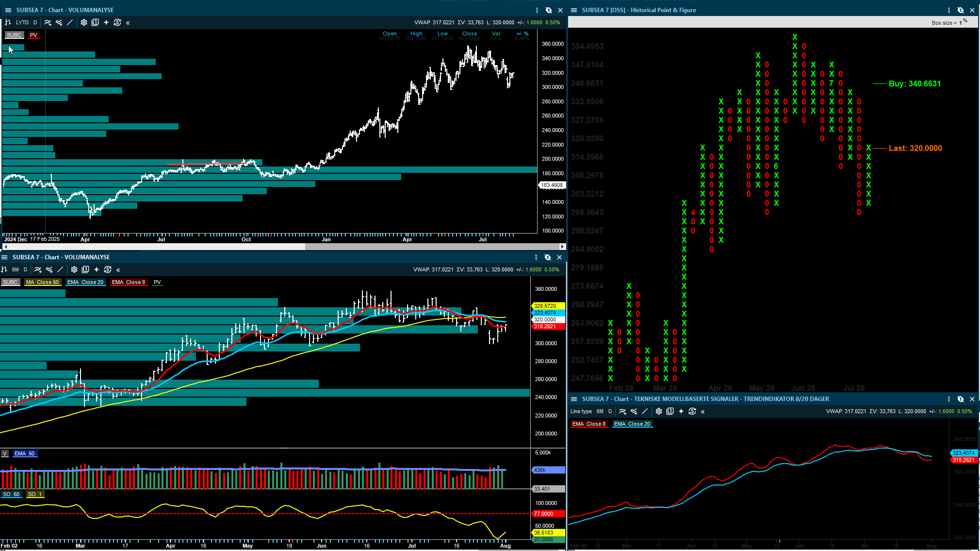Toggle the EMA Close 20 legend in lower VOLUMANALYSE chart
The height and width of the screenshot is (551, 980).
click(85, 282)
